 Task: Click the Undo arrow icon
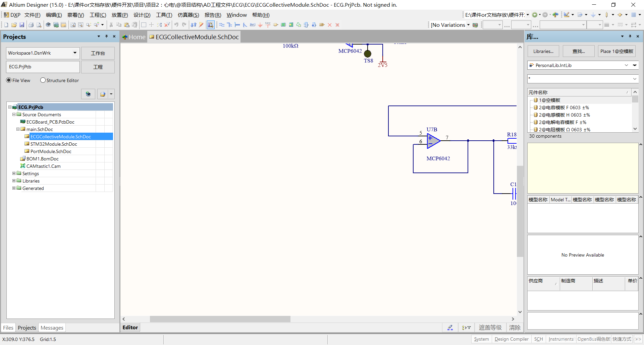(x=176, y=25)
